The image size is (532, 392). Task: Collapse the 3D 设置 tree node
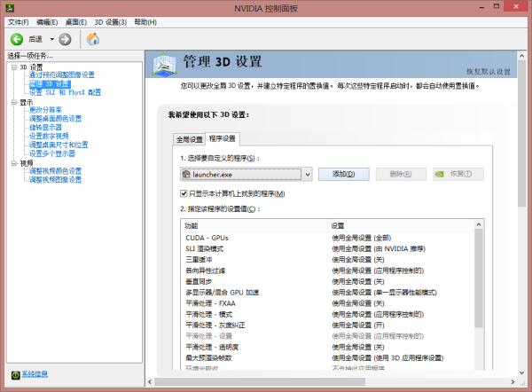pos(14,67)
